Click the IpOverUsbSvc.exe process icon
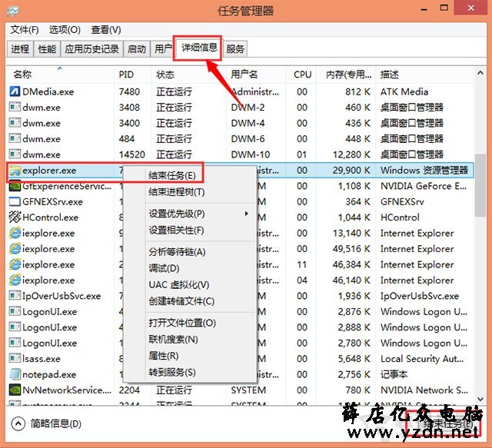 (x=15, y=296)
